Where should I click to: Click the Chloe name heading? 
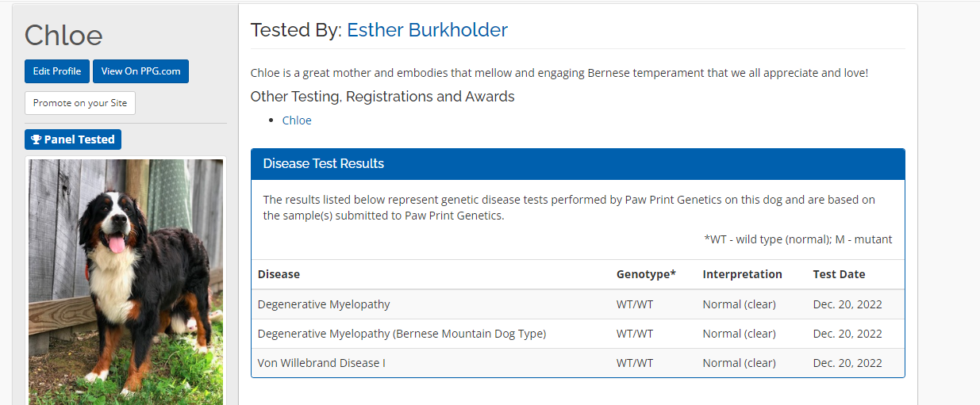click(x=63, y=35)
